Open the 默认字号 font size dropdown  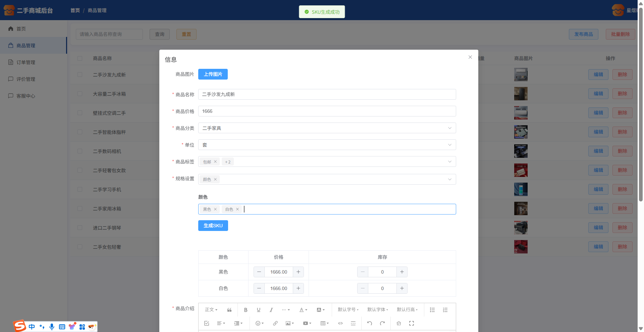[x=348, y=310]
